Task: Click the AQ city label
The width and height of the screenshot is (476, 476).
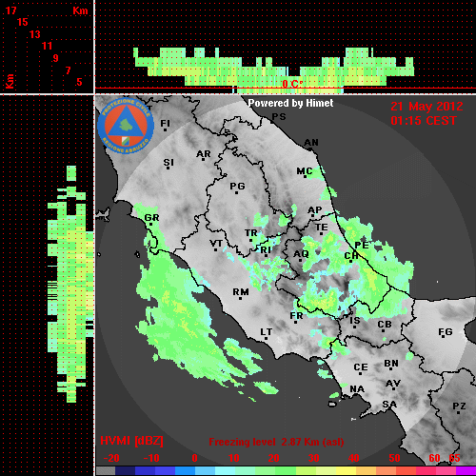Action: pos(301,254)
